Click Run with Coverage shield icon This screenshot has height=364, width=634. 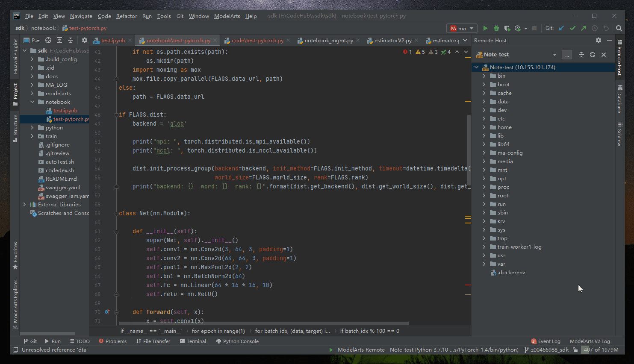tap(507, 28)
